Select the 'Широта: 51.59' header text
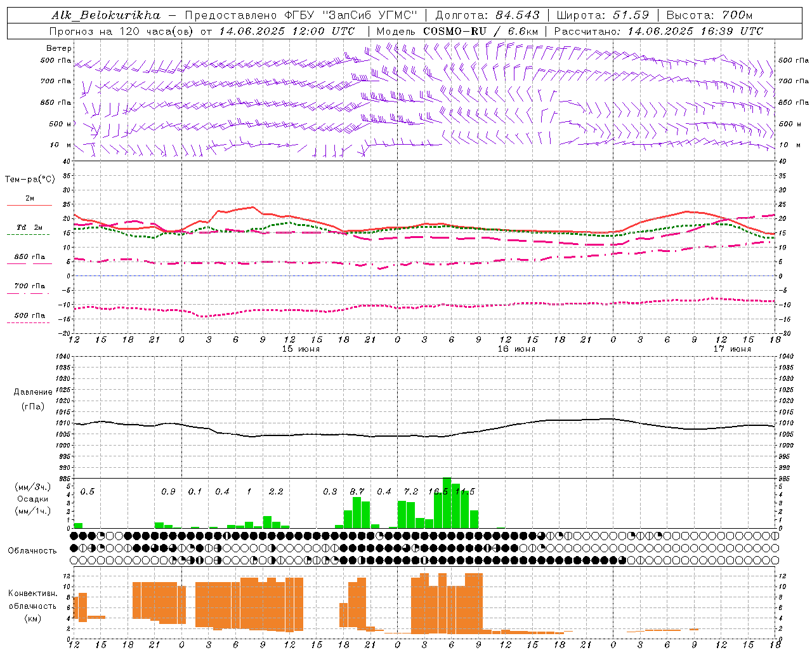Image resolution: width=812 pixels, height=650 pixels. [603, 15]
